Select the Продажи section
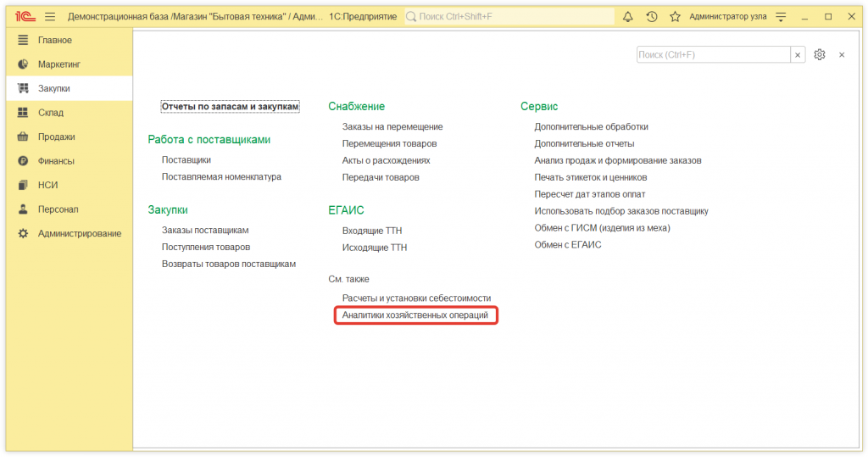The height and width of the screenshot is (457, 868). coord(56,137)
